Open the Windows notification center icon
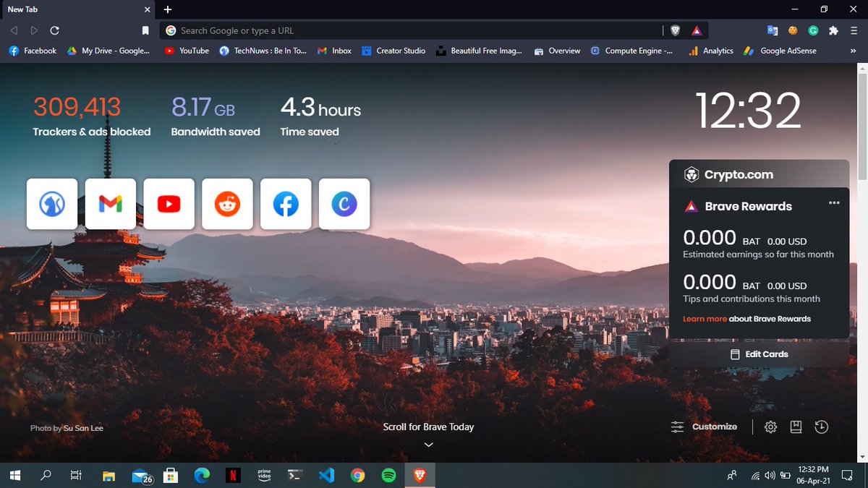 click(x=847, y=475)
